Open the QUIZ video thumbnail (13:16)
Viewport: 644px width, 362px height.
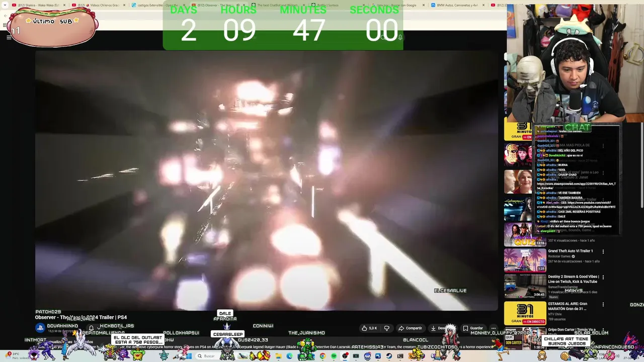(x=525, y=234)
